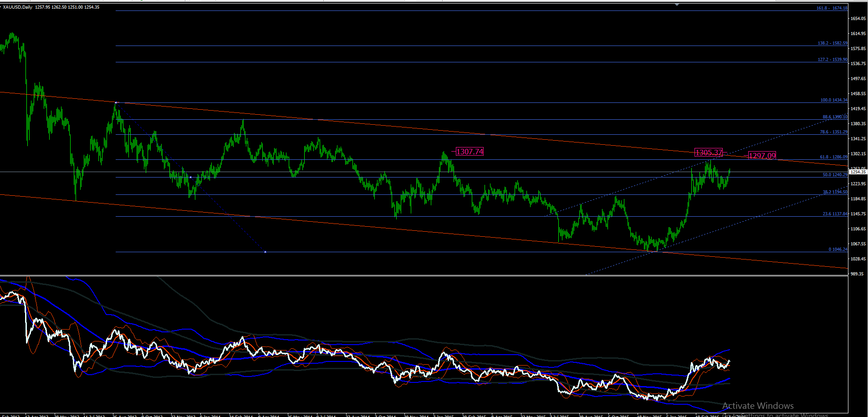The image size is (868, 417).
Task: Click 1614.95 on the price axis
Action: coord(858,34)
